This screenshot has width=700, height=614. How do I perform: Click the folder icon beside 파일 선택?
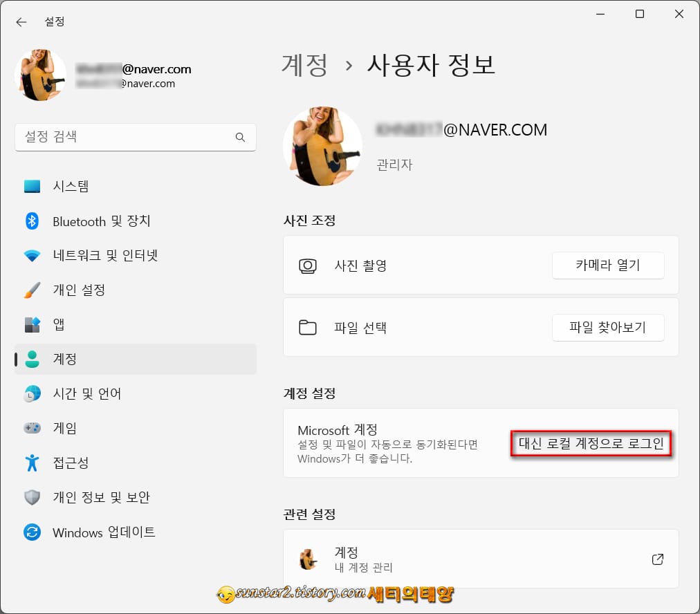[308, 328]
